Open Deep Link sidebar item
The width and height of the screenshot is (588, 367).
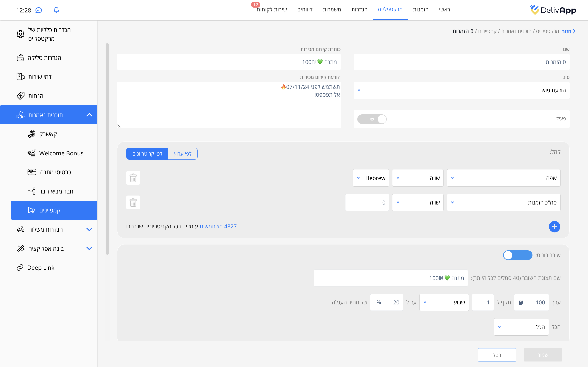coord(41,268)
